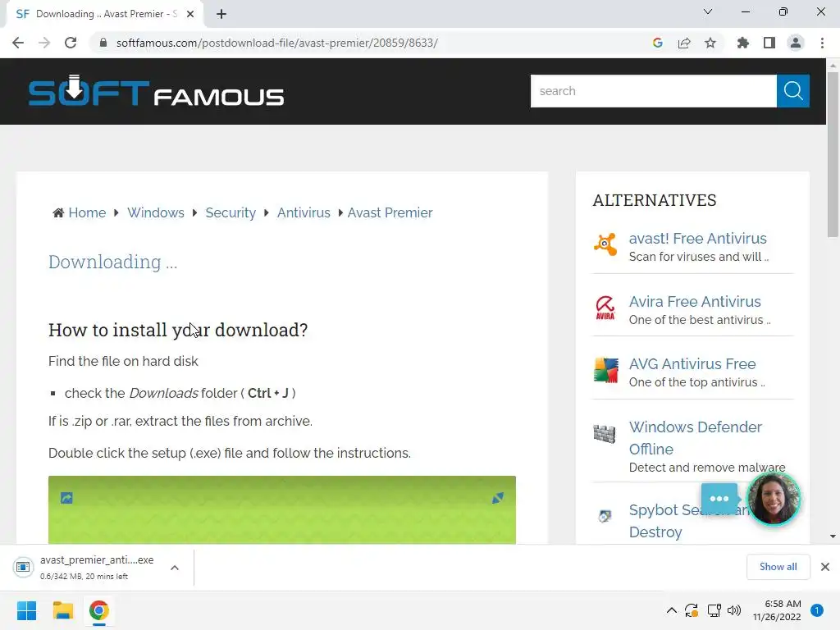Click the AVG colorful logo icon
The height and width of the screenshot is (630, 840).
tap(605, 370)
